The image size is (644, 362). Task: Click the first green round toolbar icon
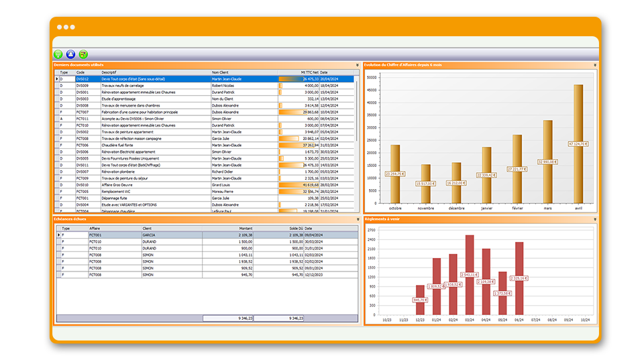click(x=58, y=54)
